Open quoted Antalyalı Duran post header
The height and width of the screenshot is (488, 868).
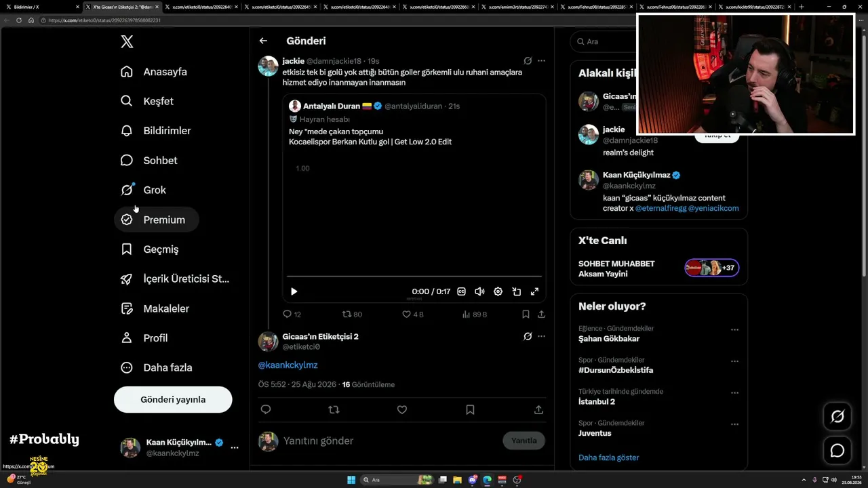[374, 106]
